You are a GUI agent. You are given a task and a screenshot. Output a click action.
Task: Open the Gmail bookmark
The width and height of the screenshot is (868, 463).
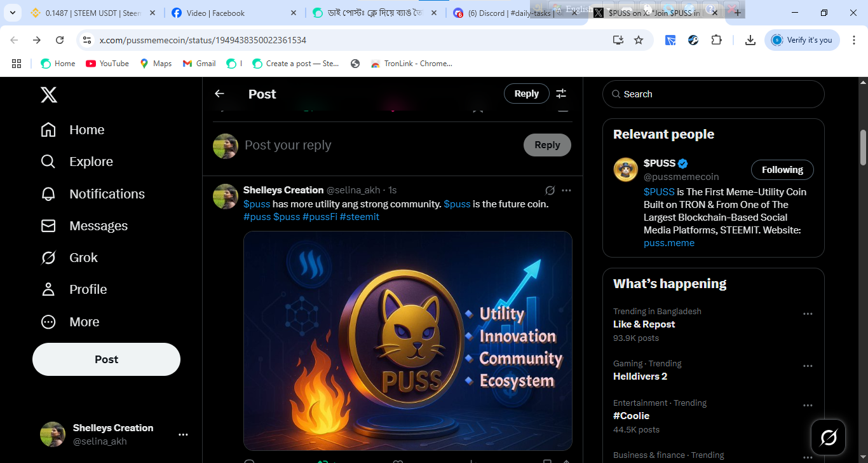199,64
